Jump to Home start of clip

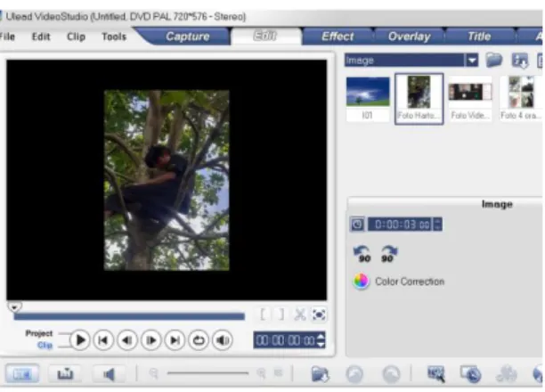click(103, 339)
